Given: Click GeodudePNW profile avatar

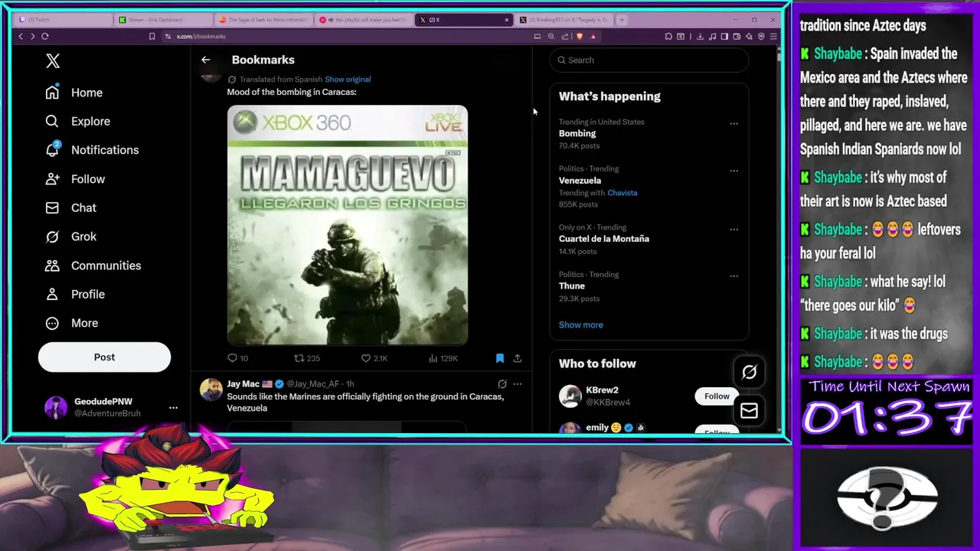Looking at the screenshot, I should coord(56,407).
